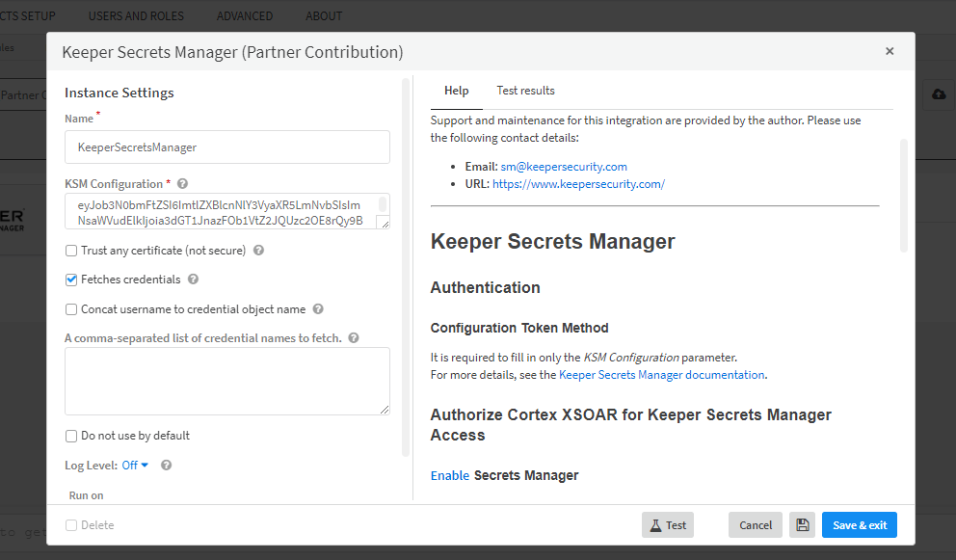Screen dimensions: 956x560
Task: Click help icon beside Trust any certificate
Action: pos(258,251)
